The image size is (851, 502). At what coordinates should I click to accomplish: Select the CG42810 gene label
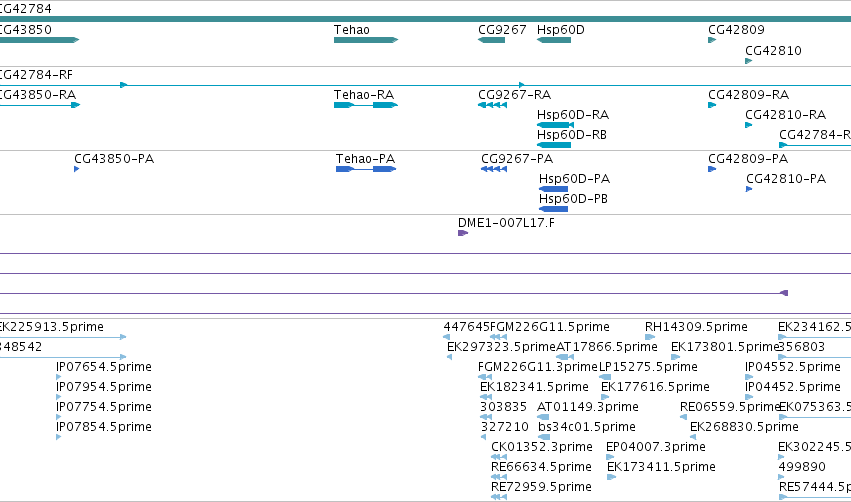pos(773,50)
